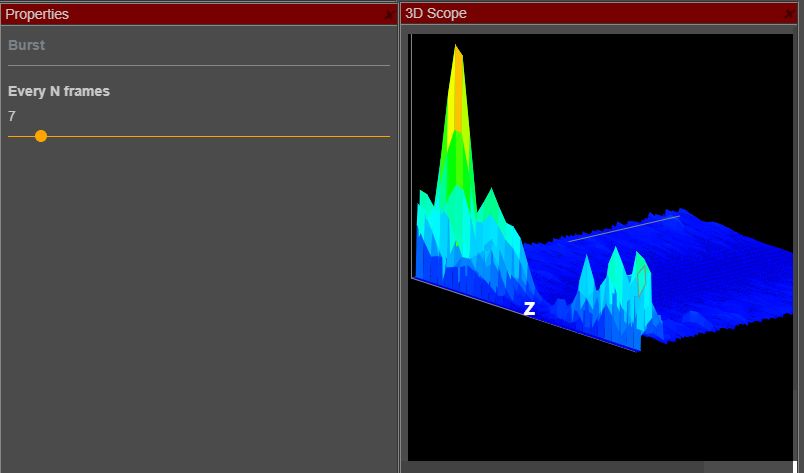The width and height of the screenshot is (804, 473).
Task: Close the Properties panel
Action: [389, 15]
